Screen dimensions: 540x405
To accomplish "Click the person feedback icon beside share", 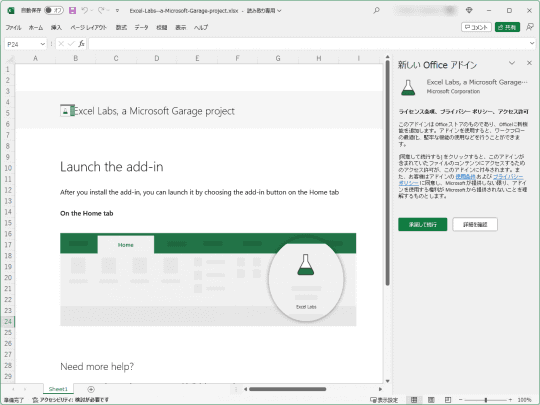I will 530,27.
